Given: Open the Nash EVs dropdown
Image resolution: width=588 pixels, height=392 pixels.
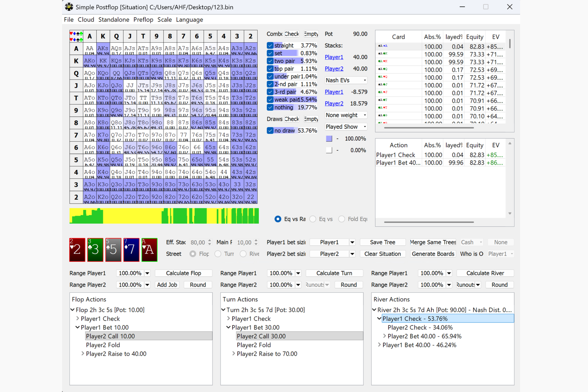Looking at the screenshot, I should [x=346, y=80].
